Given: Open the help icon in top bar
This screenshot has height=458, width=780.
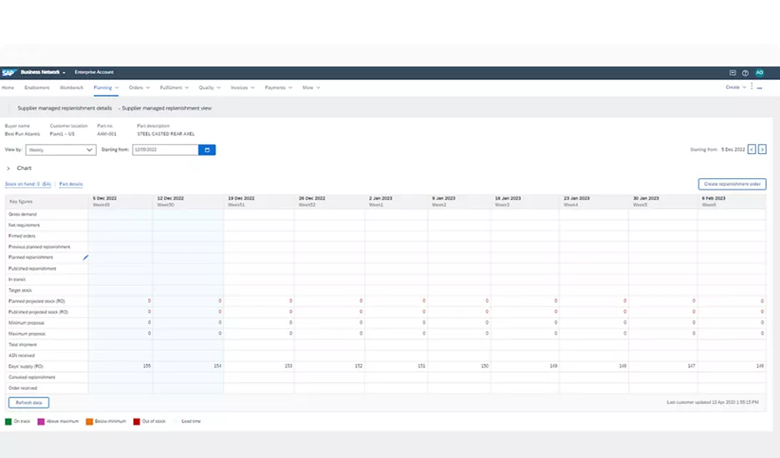Looking at the screenshot, I should pos(745,73).
